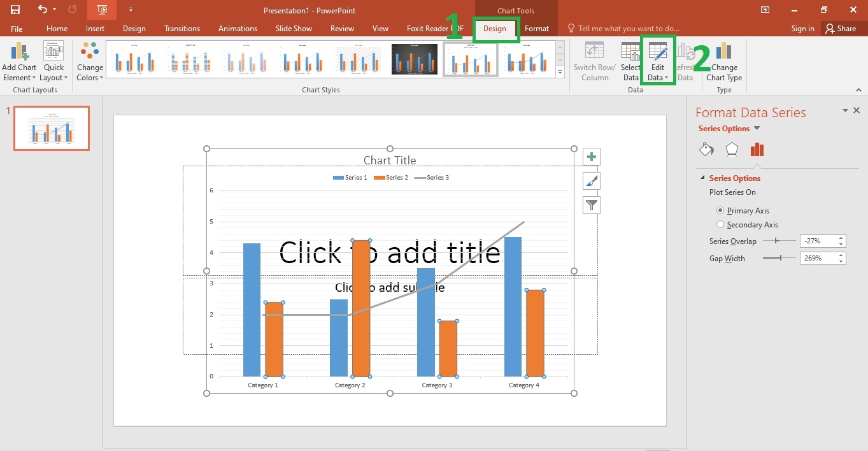868x451 pixels.
Task: Open Series Options bar chart tab
Action: click(x=757, y=150)
